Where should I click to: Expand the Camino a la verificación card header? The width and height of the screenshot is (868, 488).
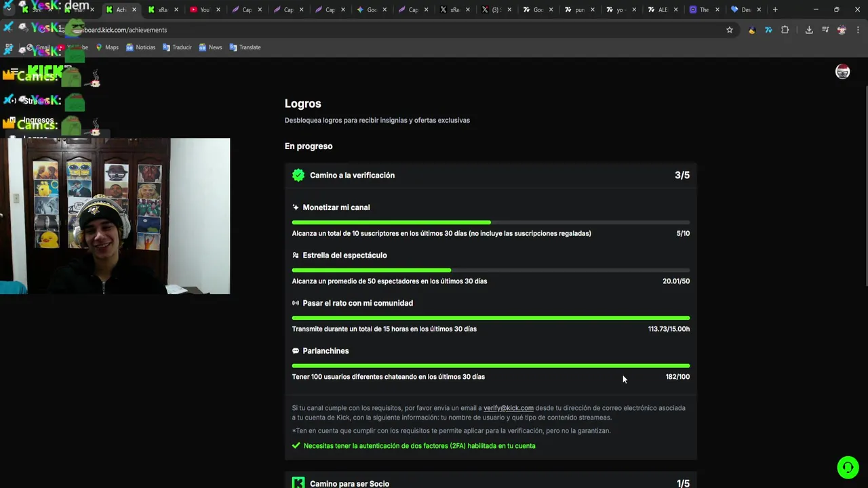[491, 175]
